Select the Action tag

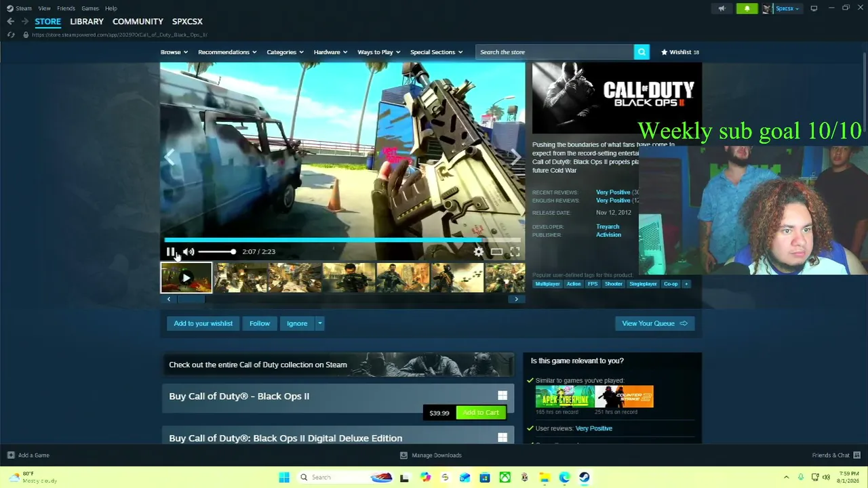(574, 284)
